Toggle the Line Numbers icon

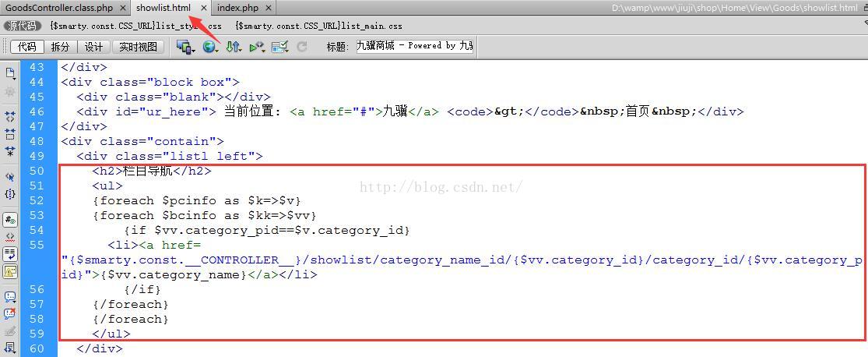pyautogui.click(x=10, y=220)
